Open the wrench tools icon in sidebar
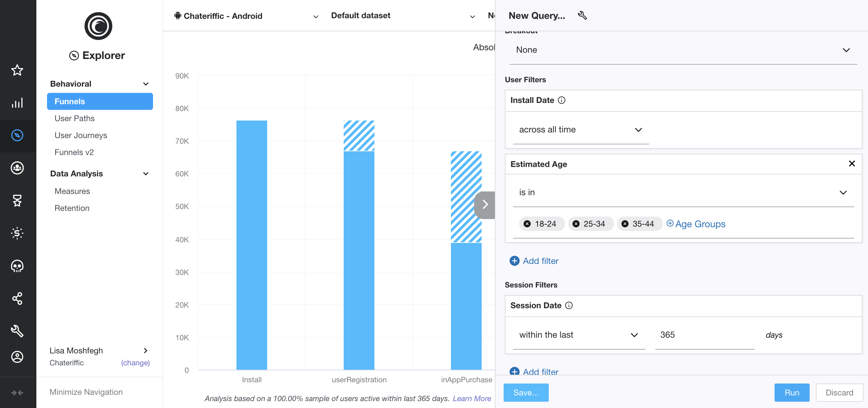The width and height of the screenshot is (868, 408). (17, 331)
